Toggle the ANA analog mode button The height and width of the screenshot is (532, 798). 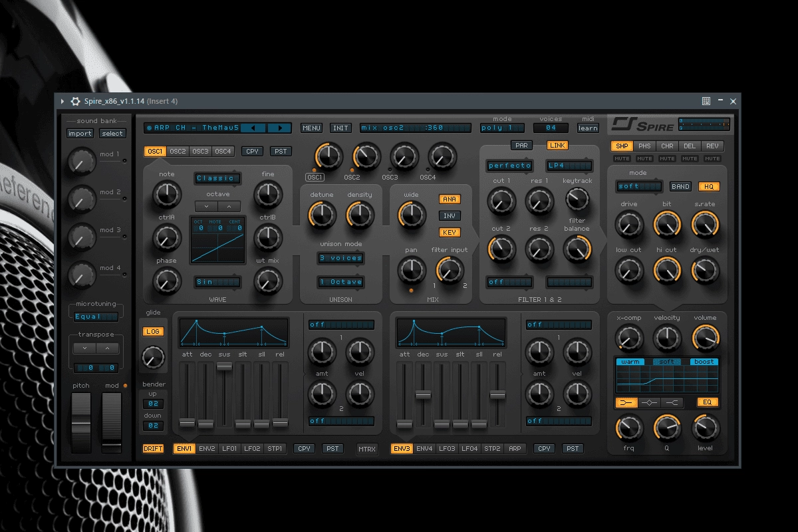click(450, 199)
